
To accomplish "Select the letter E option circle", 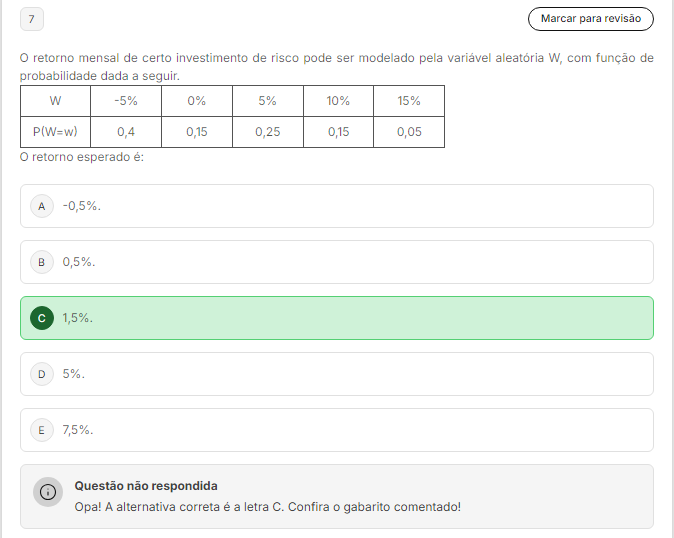I will coord(41,430).
